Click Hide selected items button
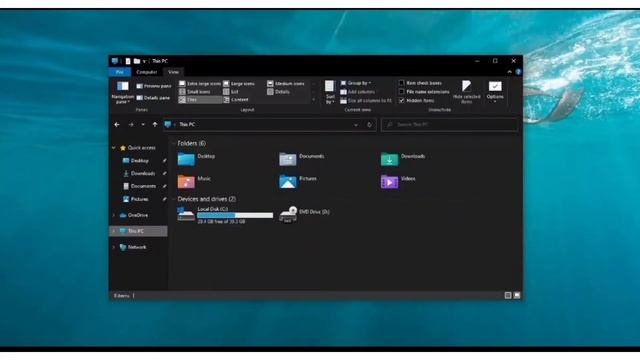The height and width of the screenshot is (360, 640). click(x=467, y=92)
